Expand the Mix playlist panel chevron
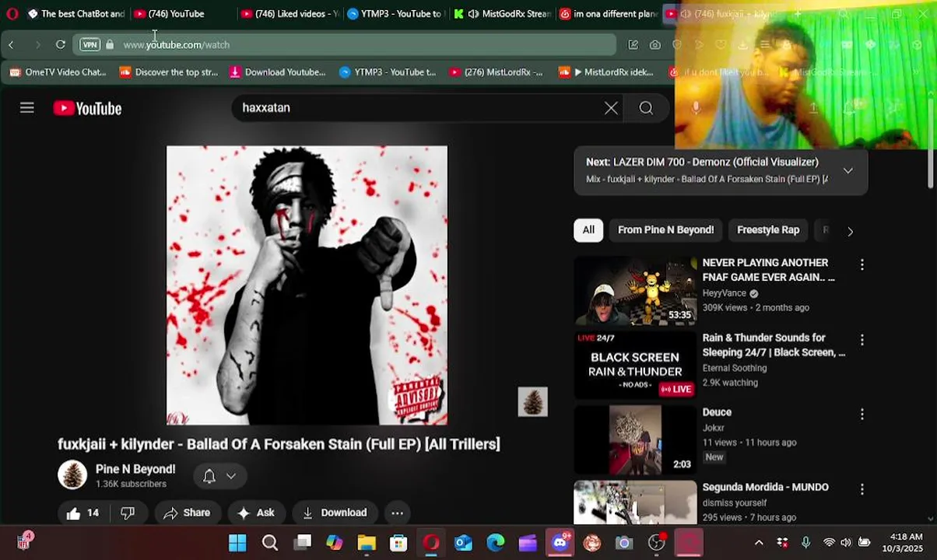The image size is (937, 560). (x=848, y=170)
